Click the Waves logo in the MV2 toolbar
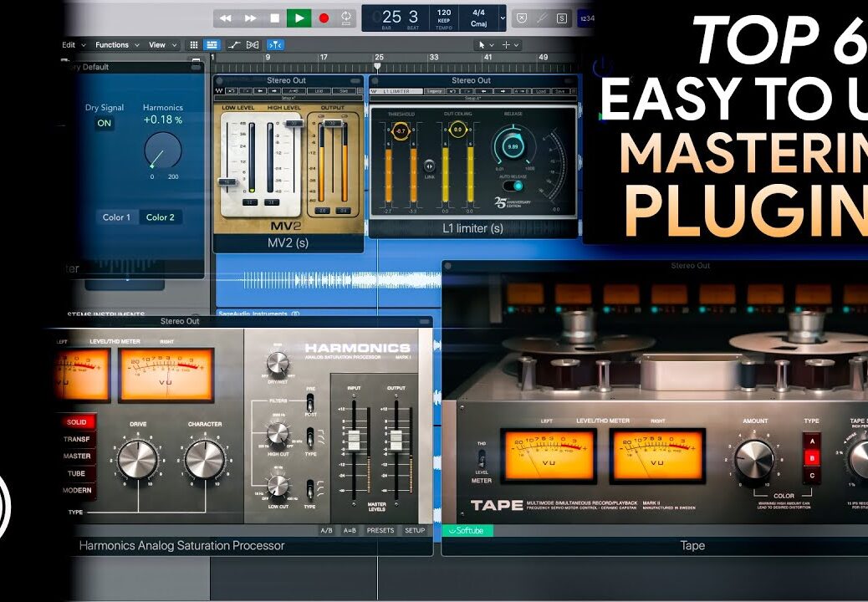 point(219,91)
